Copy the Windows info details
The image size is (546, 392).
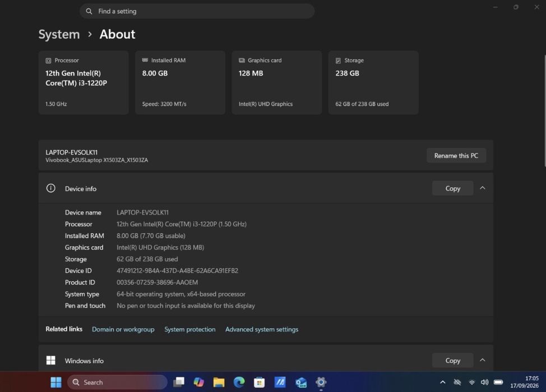pyautogui.click(x=453, y=360)
